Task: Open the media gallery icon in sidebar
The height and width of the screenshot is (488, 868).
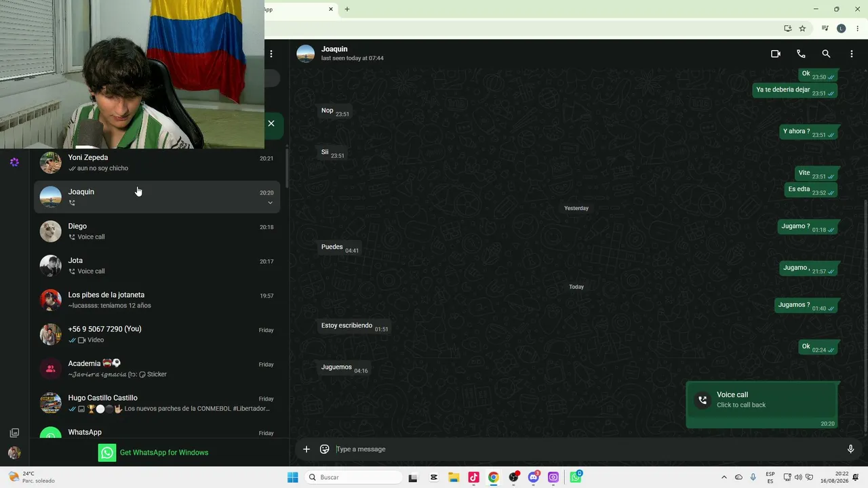Action: [x=14, y=432]
